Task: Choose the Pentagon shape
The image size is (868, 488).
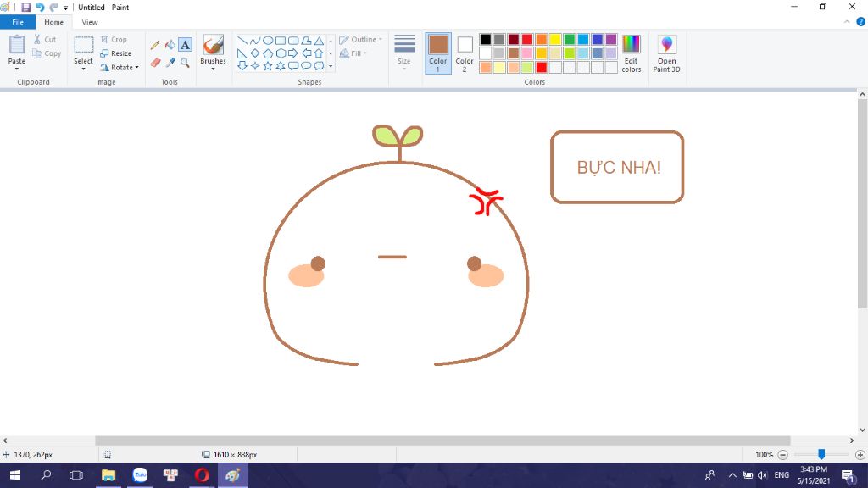Action: point(268,53)
